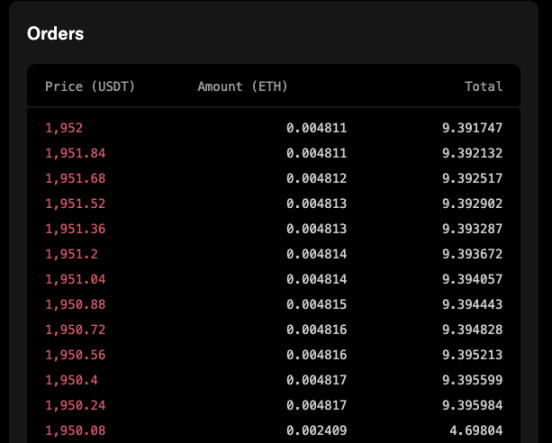Click the 4.69804 total value
552x443 pixels.
[x=476, y=431]
